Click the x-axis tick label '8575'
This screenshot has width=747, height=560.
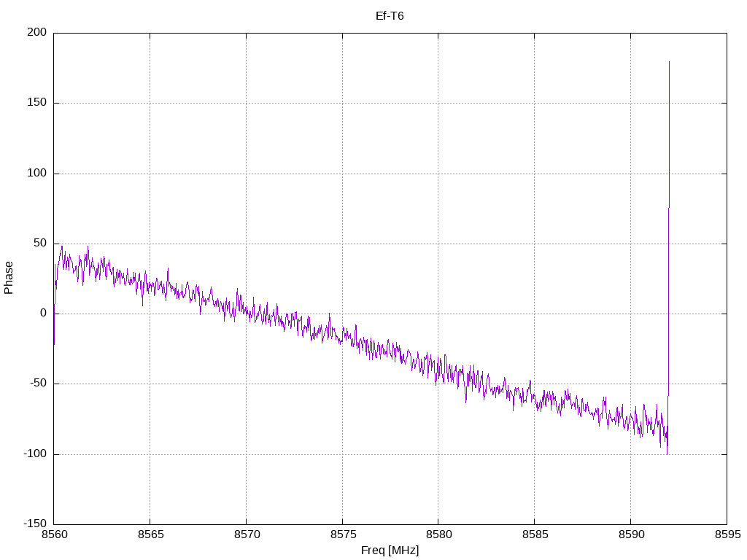343,534
